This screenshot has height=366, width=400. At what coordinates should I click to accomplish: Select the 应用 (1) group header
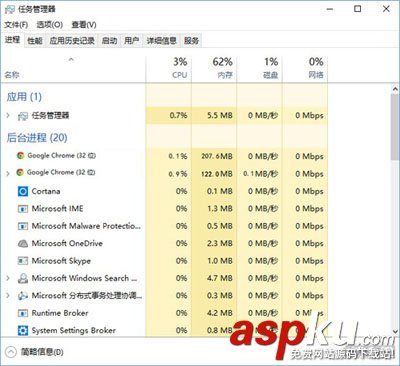coord(24,97)
